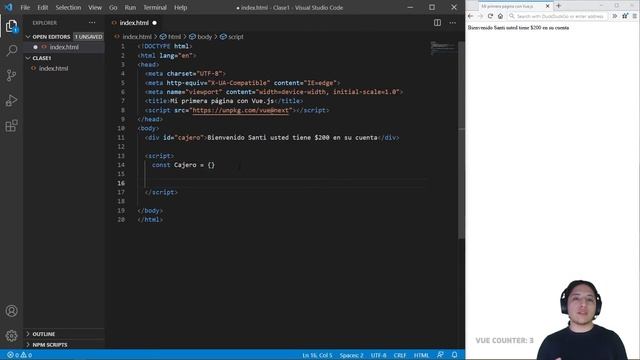Open the View menu

pos(95,7)
